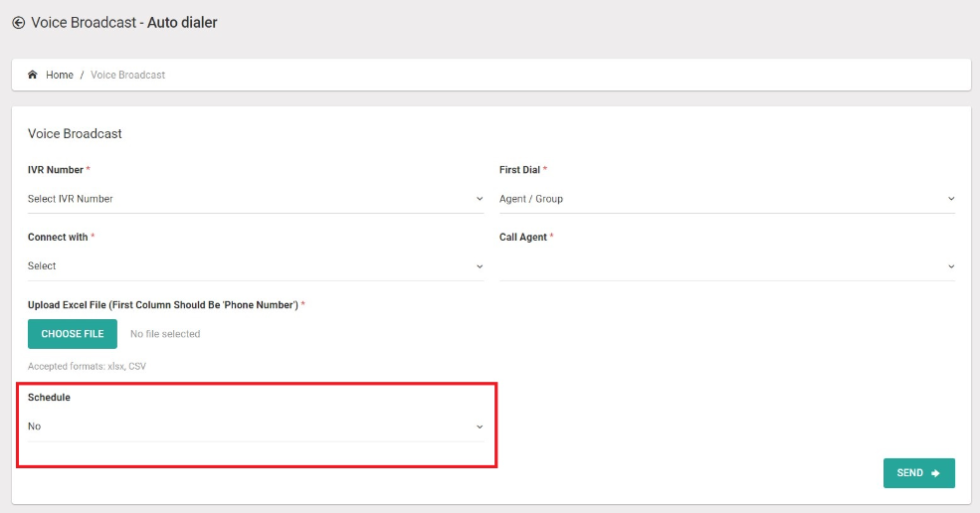Click the chevron of Connect with field

pos(480,266)
